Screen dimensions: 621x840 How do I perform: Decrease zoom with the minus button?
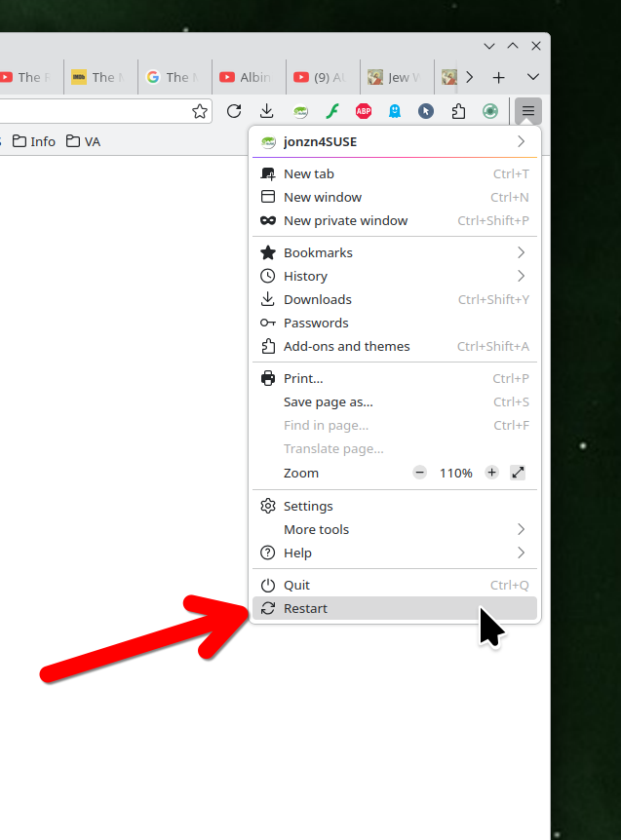420,473
